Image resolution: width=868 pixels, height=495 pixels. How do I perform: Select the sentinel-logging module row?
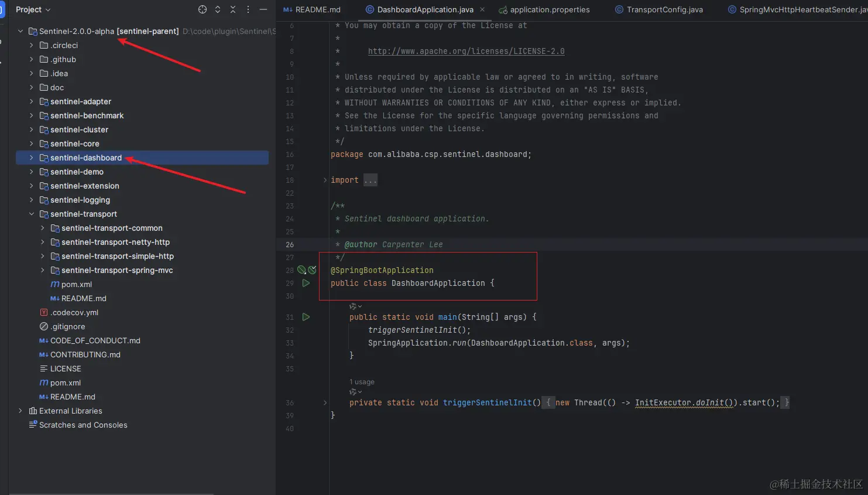pyautogui.click(x=142, y=200)
